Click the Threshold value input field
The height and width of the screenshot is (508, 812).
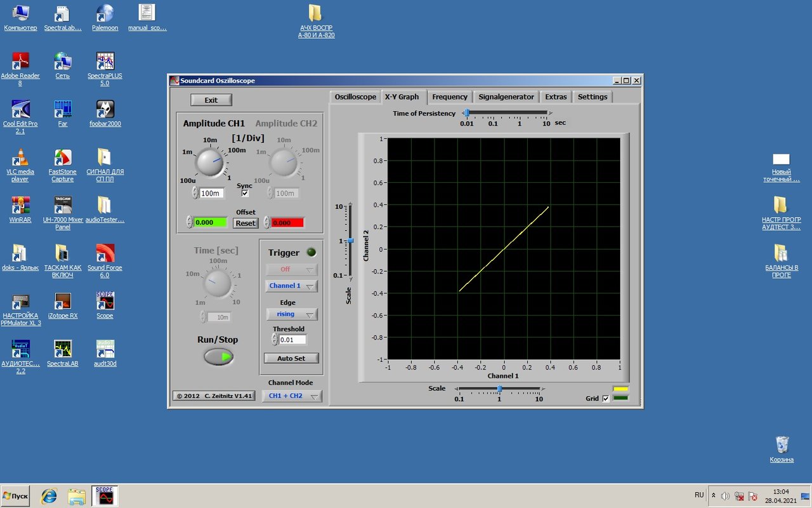(x=292, y=340)
